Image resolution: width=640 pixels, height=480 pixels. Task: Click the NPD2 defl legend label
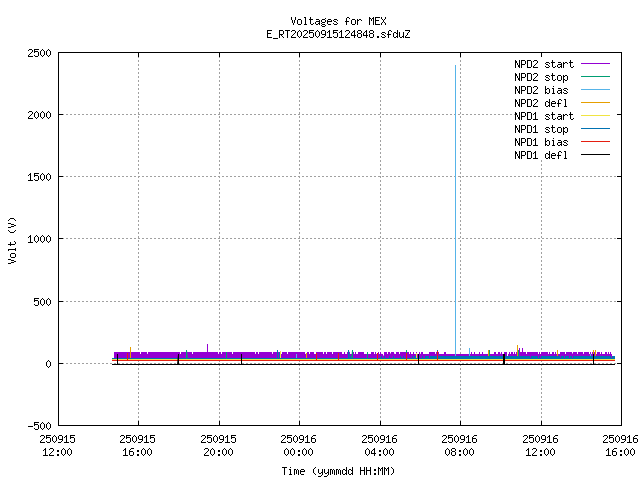[541, 103]
